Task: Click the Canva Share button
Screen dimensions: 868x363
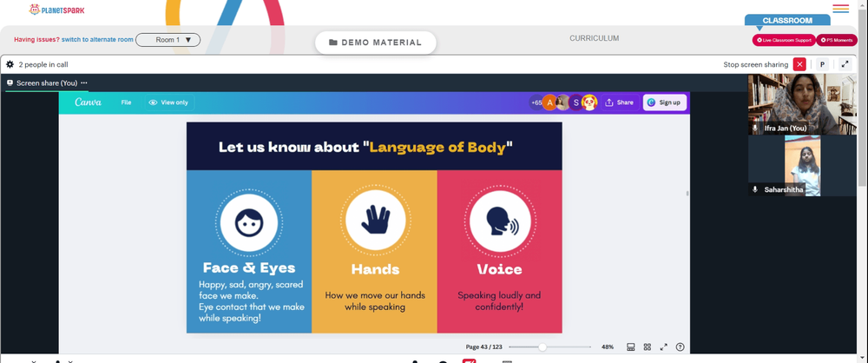Action: pyautogui.click(x=620, y=102)
